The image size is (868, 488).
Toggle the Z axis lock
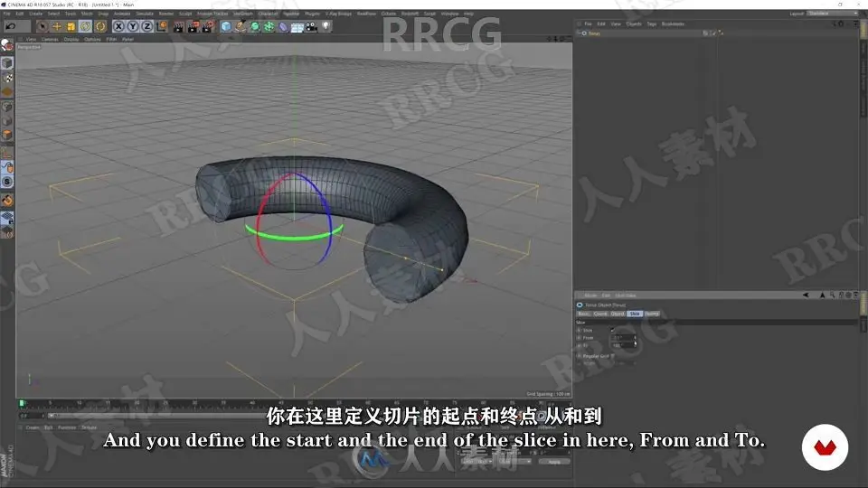147,26
